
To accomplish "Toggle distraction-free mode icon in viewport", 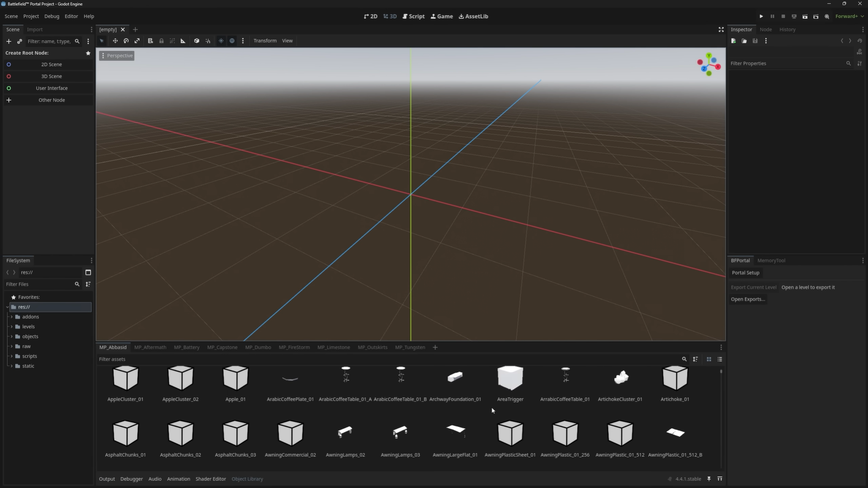I will click(721, 29).
